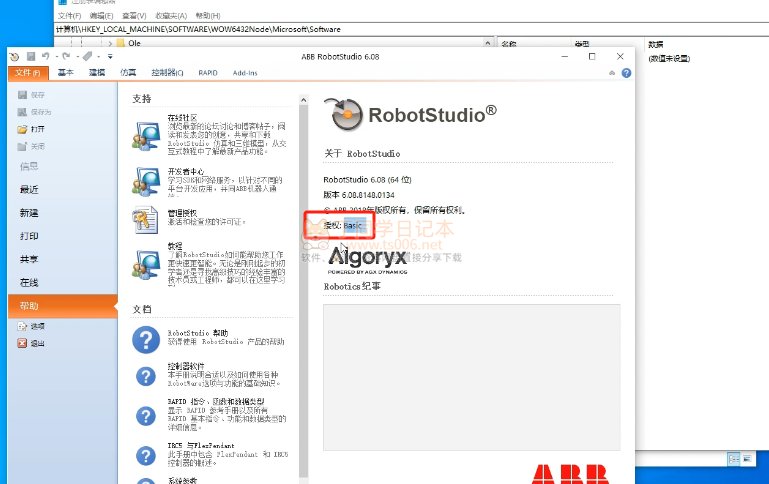Image resolution: width=769 pixels, height=484 pixels.
Task: Click 保存 in the file menu sidebar
Action: [31, 95]
